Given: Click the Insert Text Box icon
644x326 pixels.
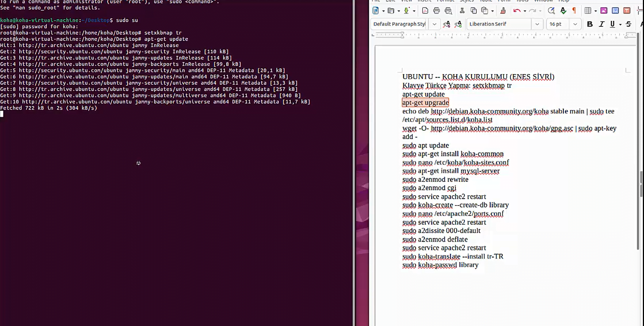Looking at the screenshot, I should [627, 11].
